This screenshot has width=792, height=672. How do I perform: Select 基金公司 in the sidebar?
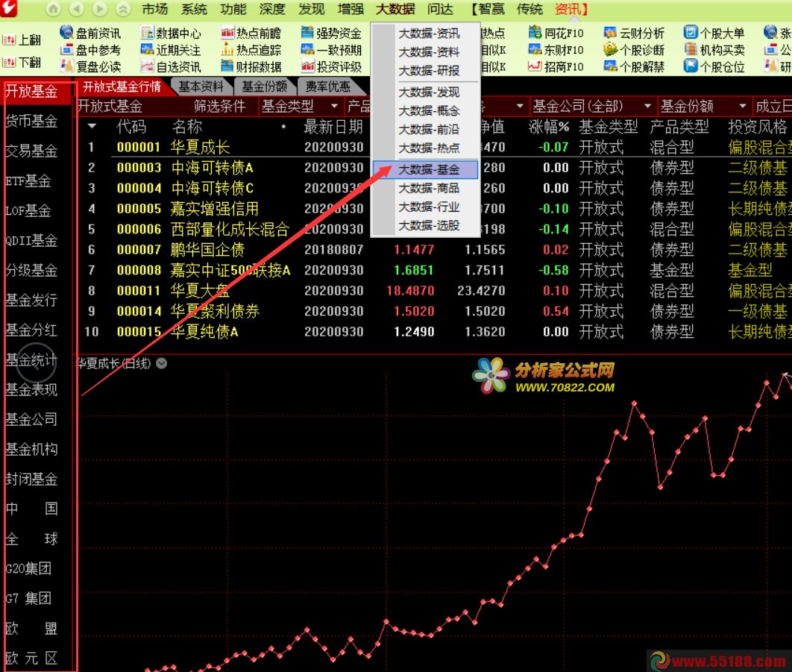pos(31,419)
